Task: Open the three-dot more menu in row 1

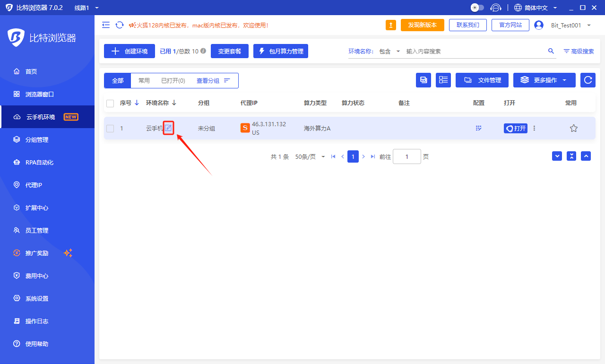Action: tap(535, 128)
